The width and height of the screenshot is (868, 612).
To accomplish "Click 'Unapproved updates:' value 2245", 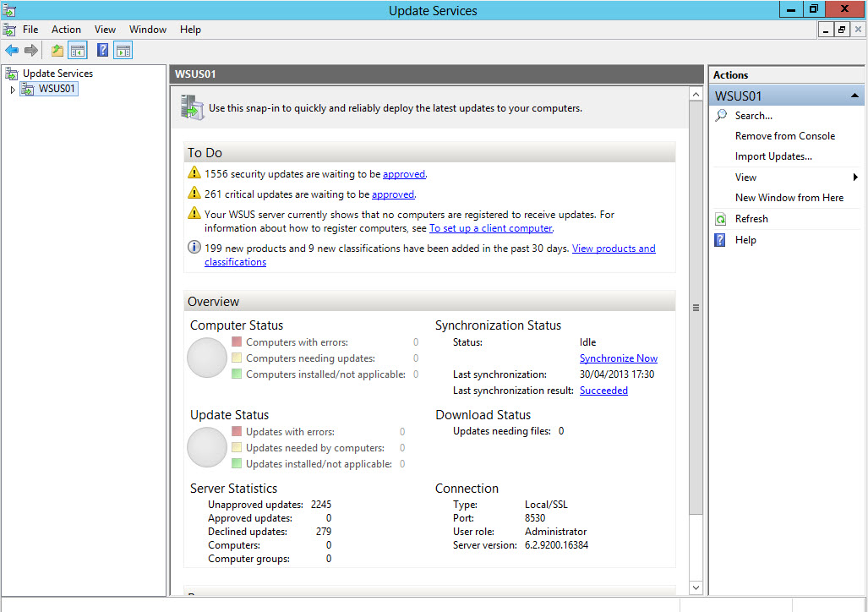I will pos(321,505).
